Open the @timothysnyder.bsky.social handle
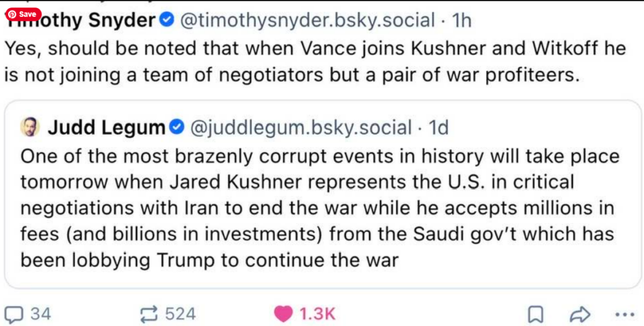This screenshot has width=644, height=326. 308,20
